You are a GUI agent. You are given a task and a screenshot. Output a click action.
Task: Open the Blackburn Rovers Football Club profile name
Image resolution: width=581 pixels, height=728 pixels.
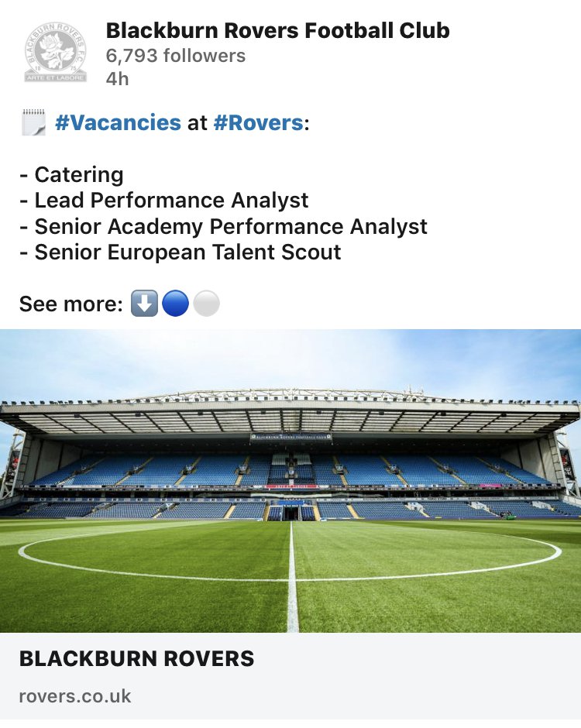tap(277, 30)
